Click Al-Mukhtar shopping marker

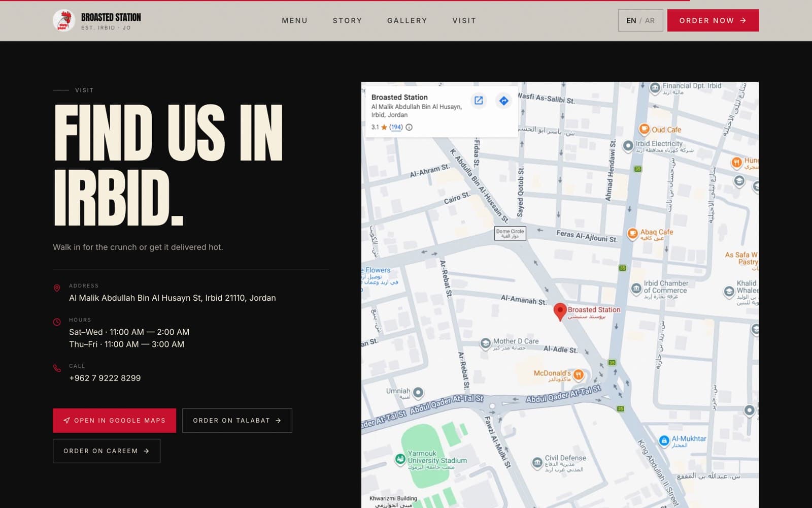click(x=664, y=440)
